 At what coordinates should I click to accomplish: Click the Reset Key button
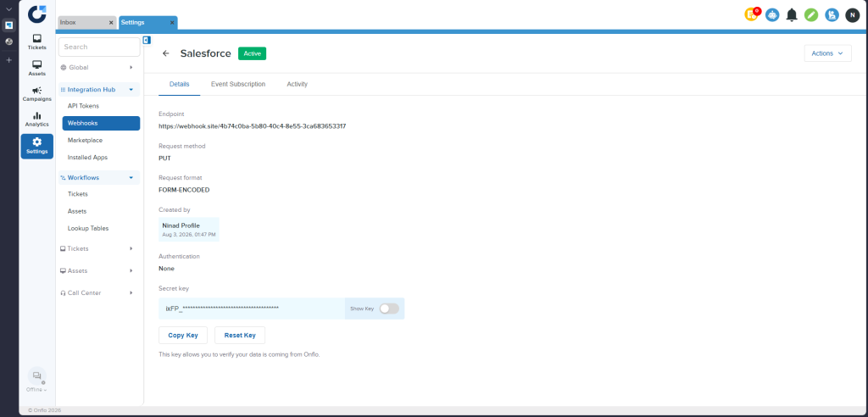[240, 335]
